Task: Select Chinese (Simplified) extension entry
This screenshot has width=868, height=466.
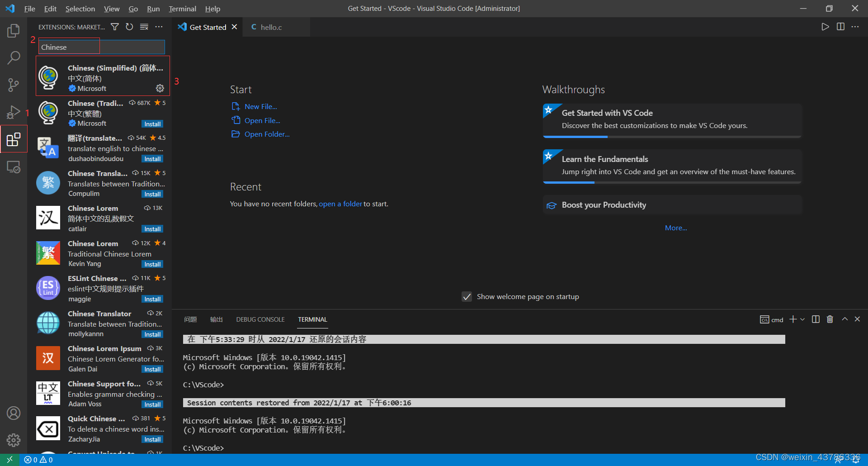Action: [103, 76]
